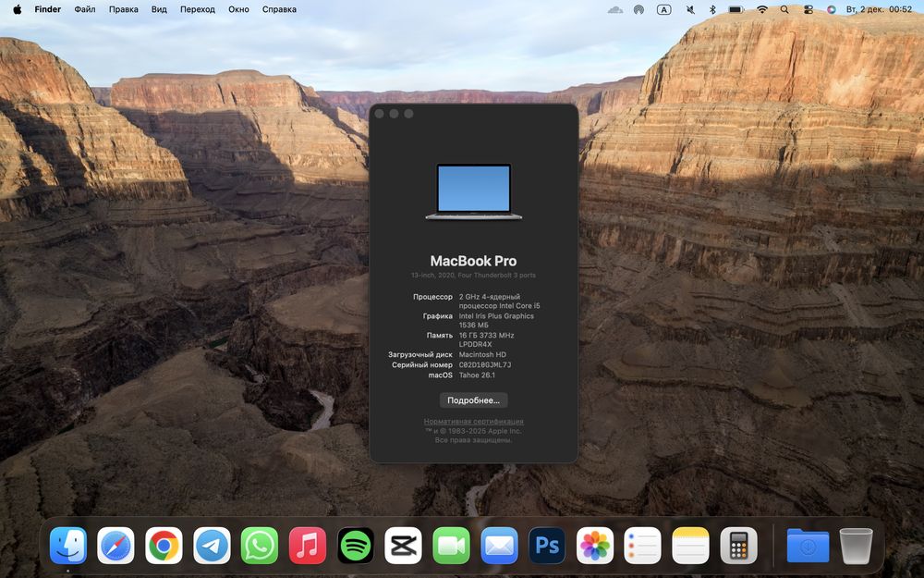Click the date and time in menu bar
This screenshot has width=924, height=578.
point(880,9)
